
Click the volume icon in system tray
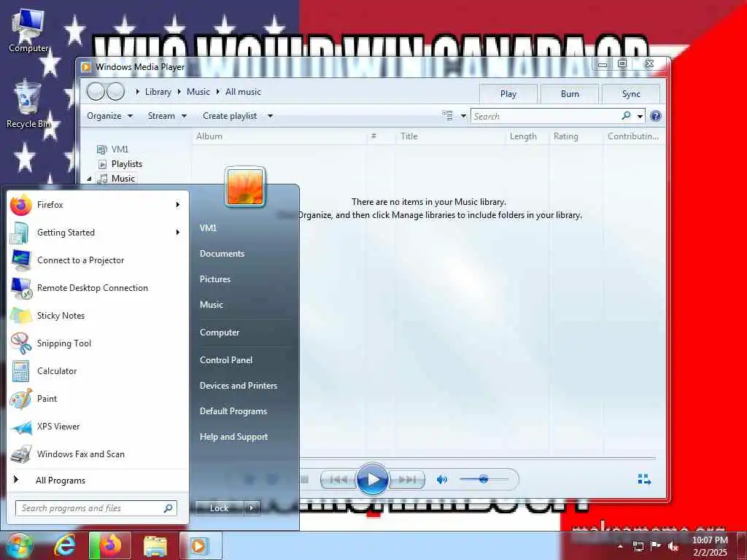click(x=673, y=547)
